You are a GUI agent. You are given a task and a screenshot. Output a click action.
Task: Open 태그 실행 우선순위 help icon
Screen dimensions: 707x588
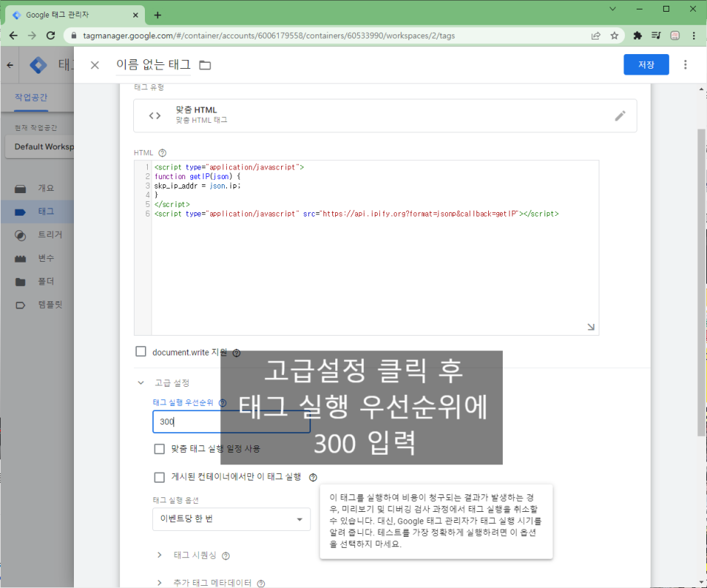(x=222, y=403)
